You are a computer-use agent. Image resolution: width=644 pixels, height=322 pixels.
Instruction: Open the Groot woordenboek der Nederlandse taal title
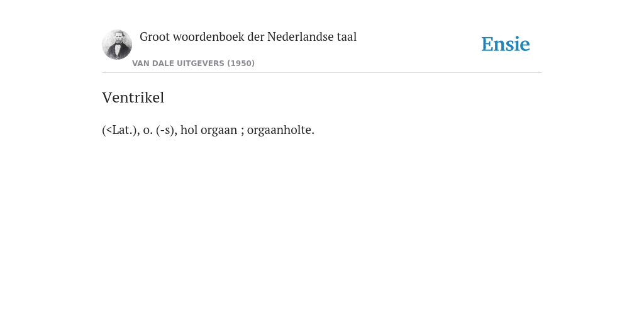248,37
